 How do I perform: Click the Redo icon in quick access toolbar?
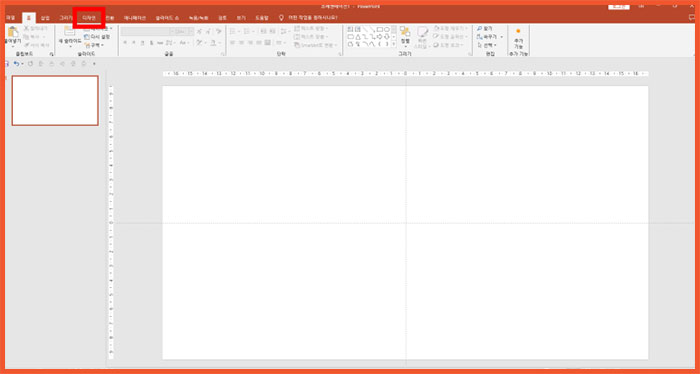click(30, 64)
